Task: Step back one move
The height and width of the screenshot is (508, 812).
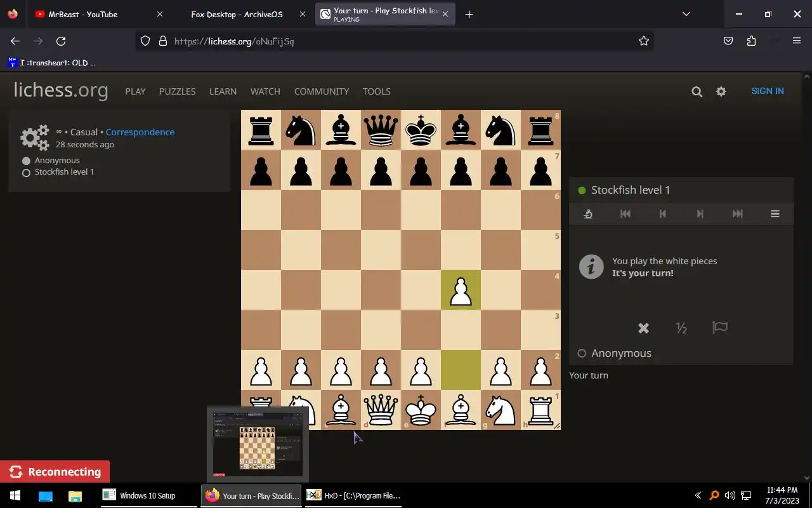Action: pos(662,214)
